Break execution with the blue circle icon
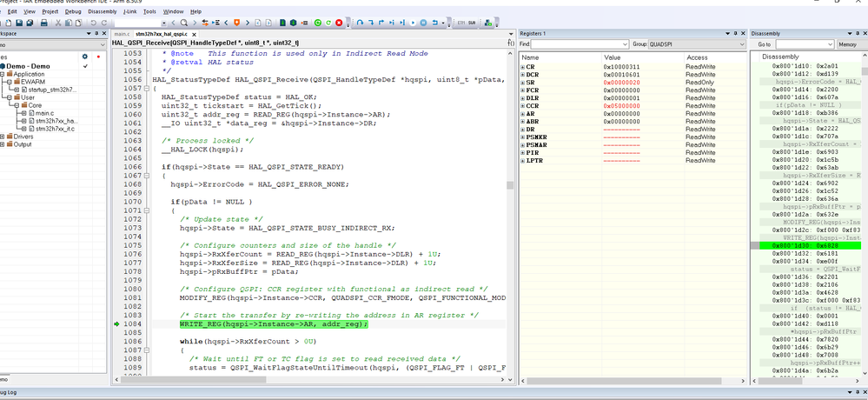Screen dimensions: 868x400 [423, 23]
